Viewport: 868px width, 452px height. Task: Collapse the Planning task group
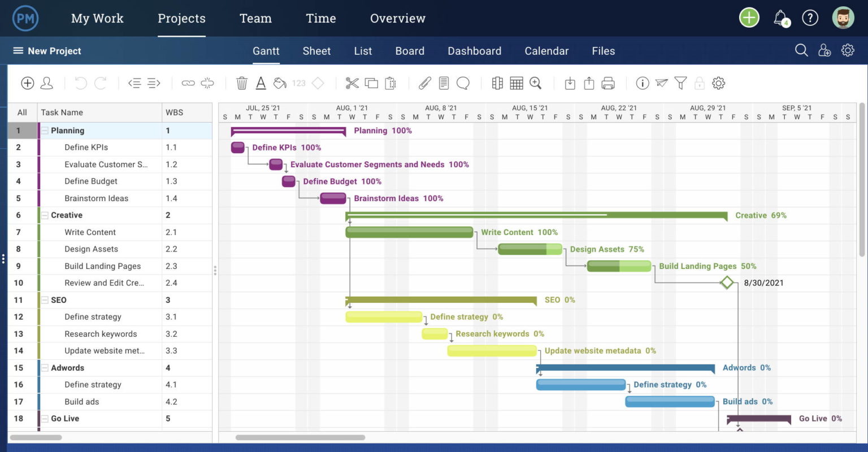[45, 131]
